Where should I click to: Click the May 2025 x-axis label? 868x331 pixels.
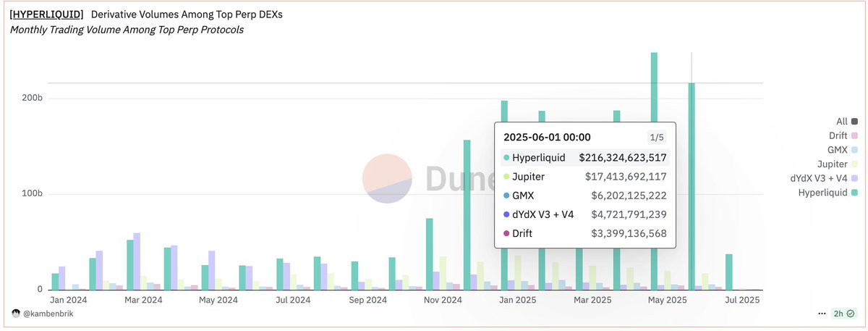[667, 299]
